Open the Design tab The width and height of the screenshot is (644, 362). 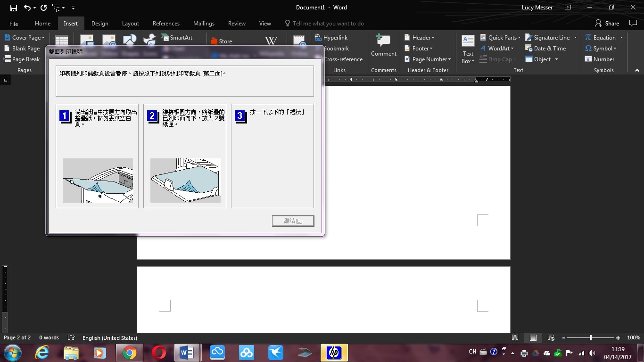pyautogui.click(x=99, y=24)
